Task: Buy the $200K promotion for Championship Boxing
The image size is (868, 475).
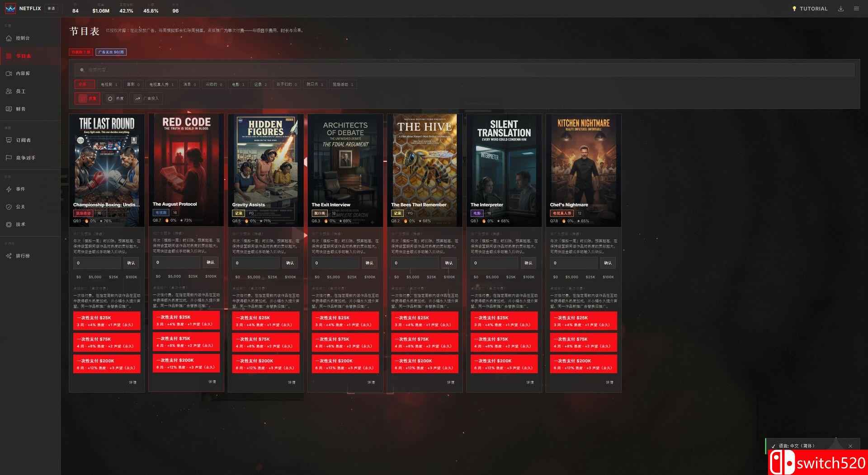Action: (x=107, y=364)
